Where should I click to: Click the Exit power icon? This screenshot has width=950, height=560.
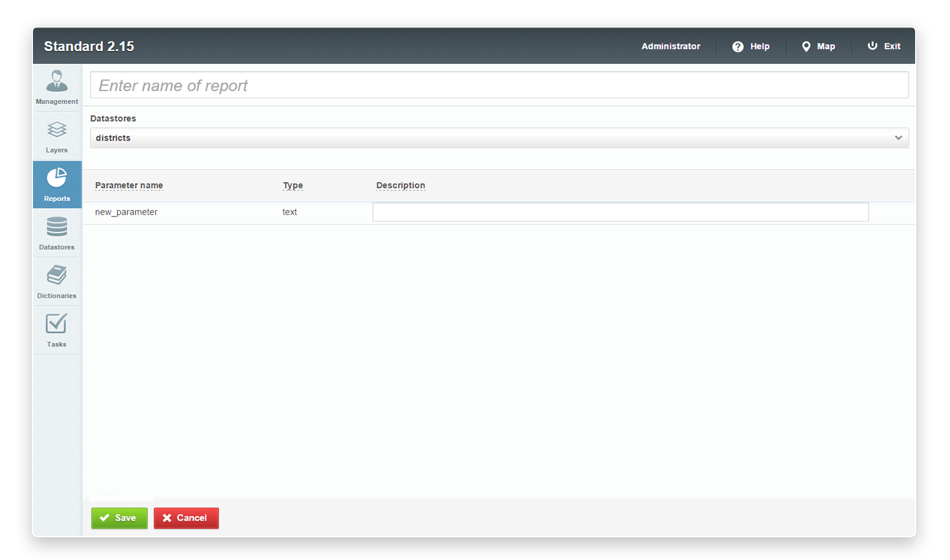[872, 46]
